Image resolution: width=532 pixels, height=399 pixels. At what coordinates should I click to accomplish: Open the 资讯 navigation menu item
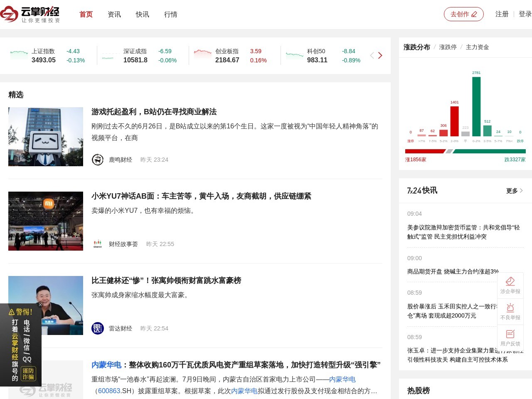coord(114,15)
